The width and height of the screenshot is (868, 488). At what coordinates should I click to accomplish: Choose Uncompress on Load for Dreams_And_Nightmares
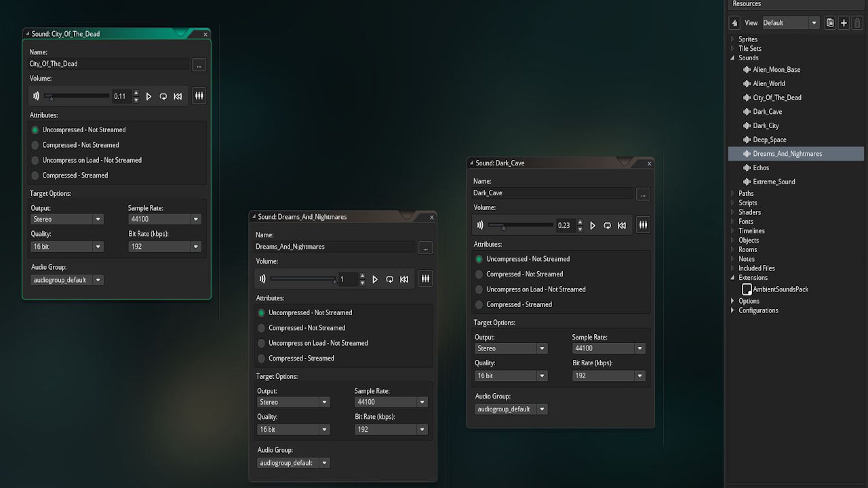[261, 343]
